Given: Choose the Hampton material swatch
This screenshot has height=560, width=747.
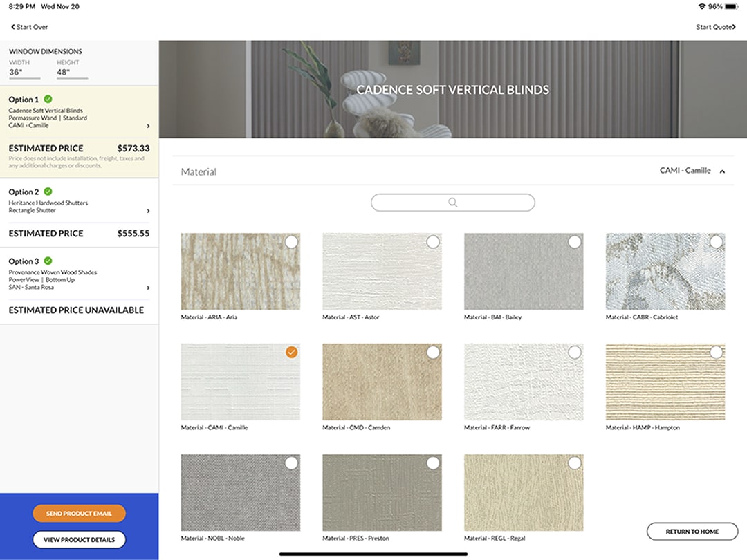Looking at the screenshot, I should point(665,382).
